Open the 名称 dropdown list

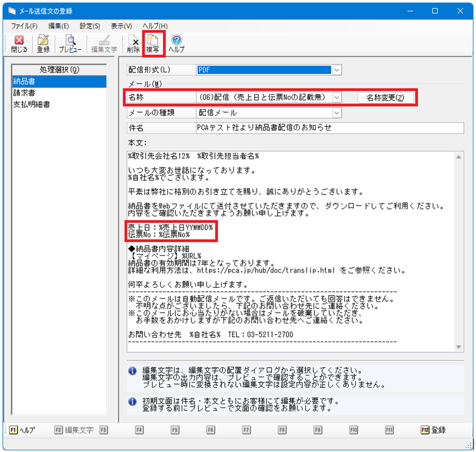pos(337,97)
